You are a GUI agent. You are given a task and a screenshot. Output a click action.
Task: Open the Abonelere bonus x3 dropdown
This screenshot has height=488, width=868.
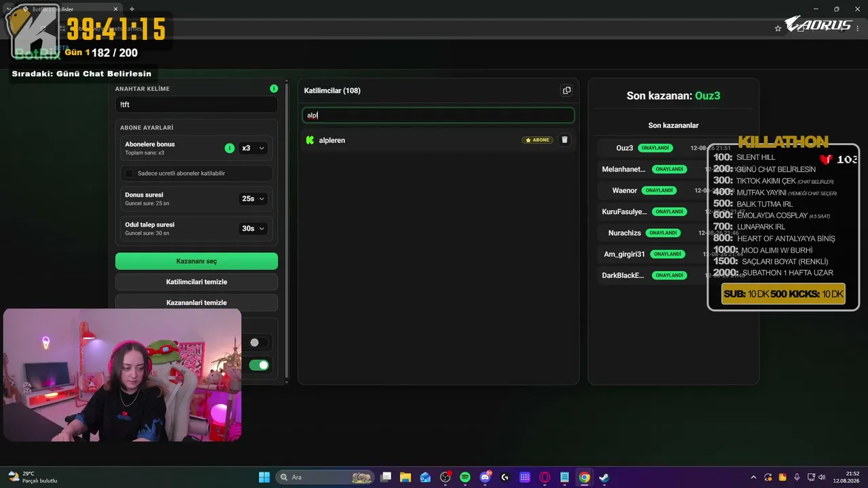pyautogui.click(x=253, y=148)
